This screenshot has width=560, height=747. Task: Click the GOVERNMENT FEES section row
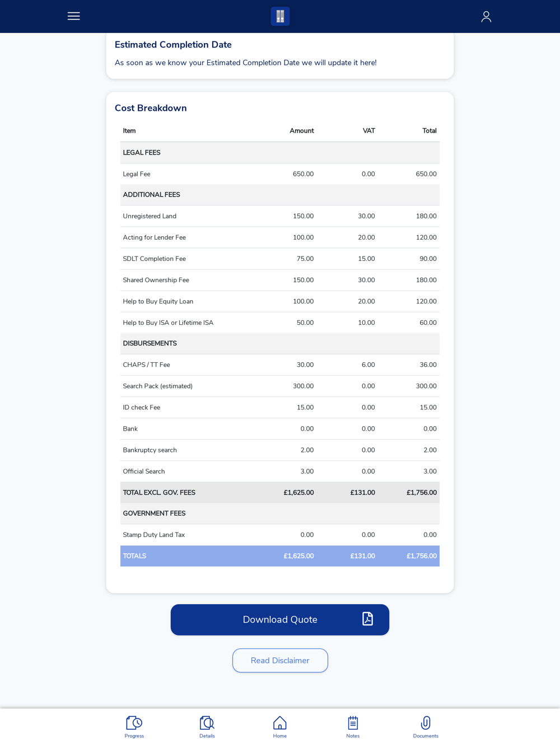(x=280, y=513)
